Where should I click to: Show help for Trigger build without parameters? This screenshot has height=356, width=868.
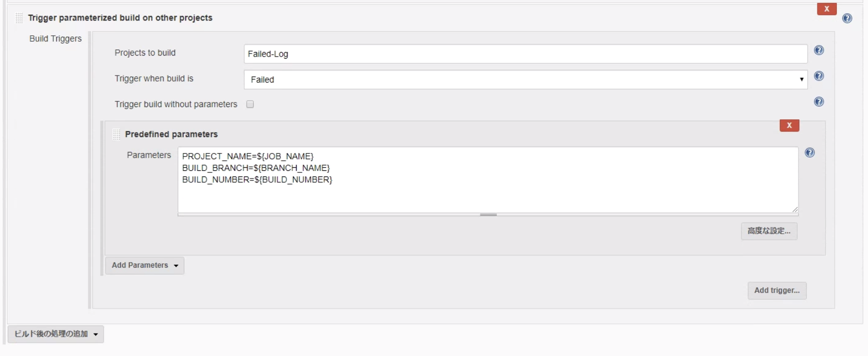click(818, 102)
